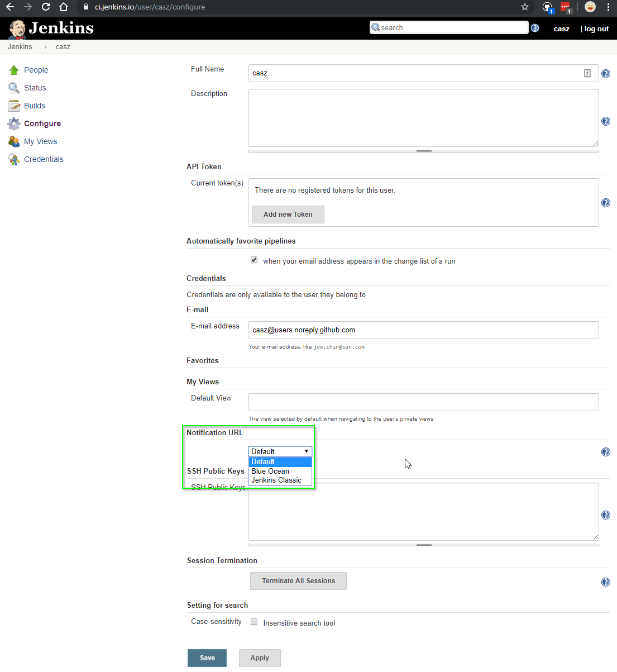Screen dimensions: 617x672
Task: Enable the Insensitive search tool option
Action: point(254,622)
